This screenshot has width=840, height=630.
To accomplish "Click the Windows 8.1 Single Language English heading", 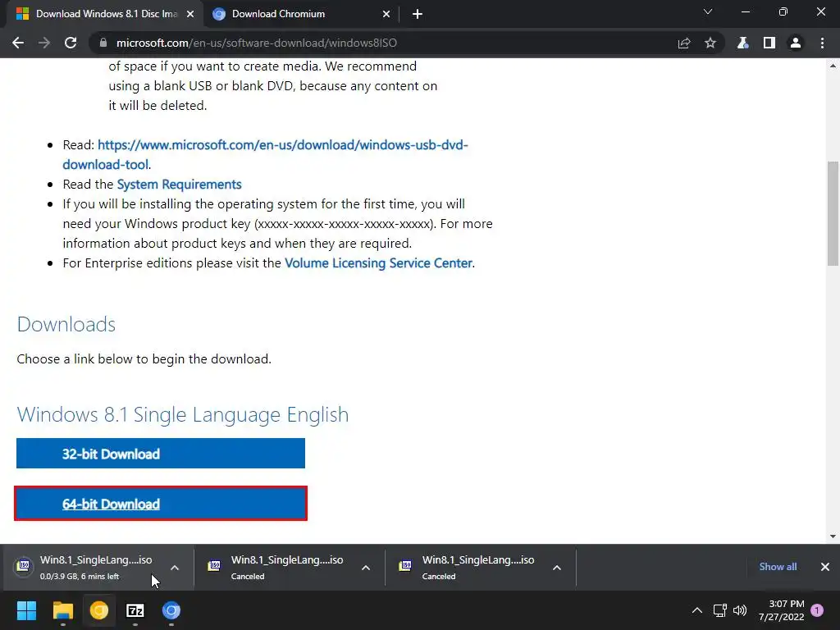I will tap(183, 414).
